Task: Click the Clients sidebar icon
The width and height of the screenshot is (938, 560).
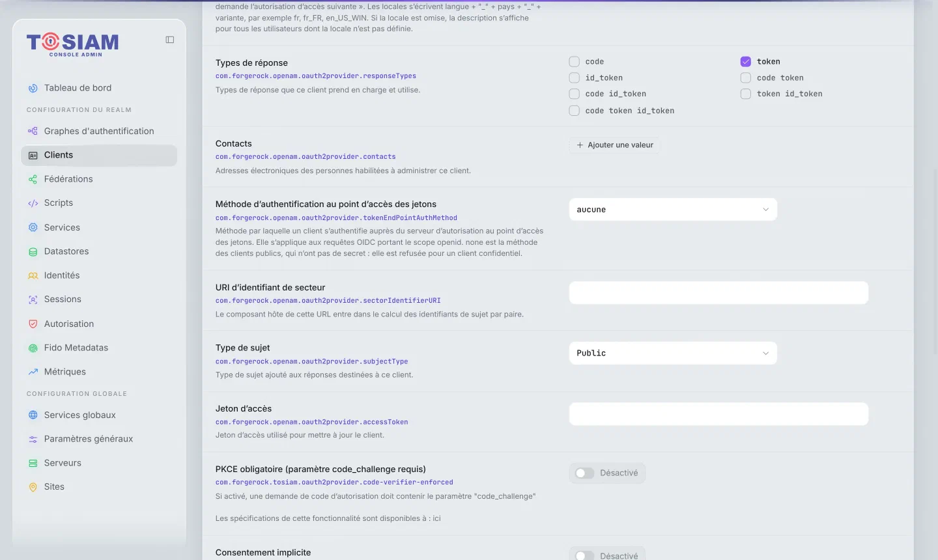Action: [33, 155]
